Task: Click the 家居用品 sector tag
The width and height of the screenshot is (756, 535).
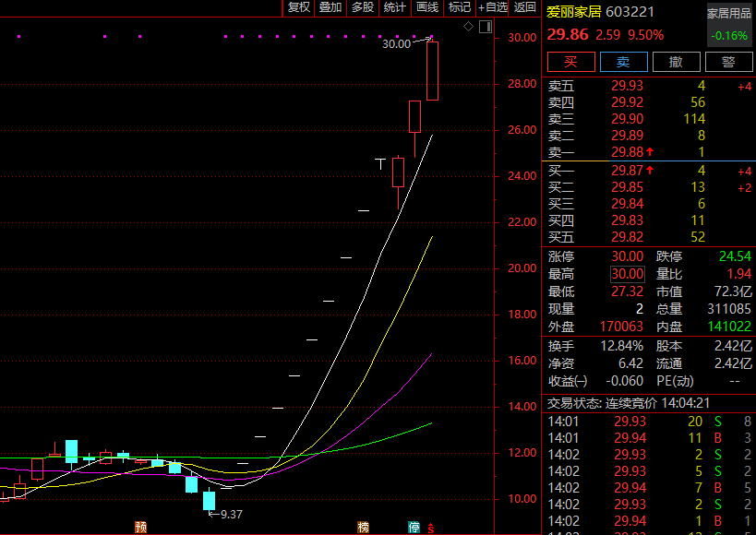Action: [729, 14]
